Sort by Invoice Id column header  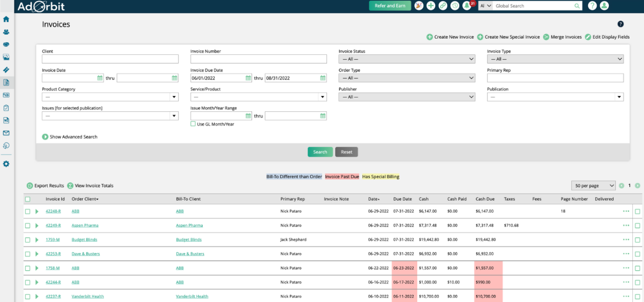click(55, 199)
